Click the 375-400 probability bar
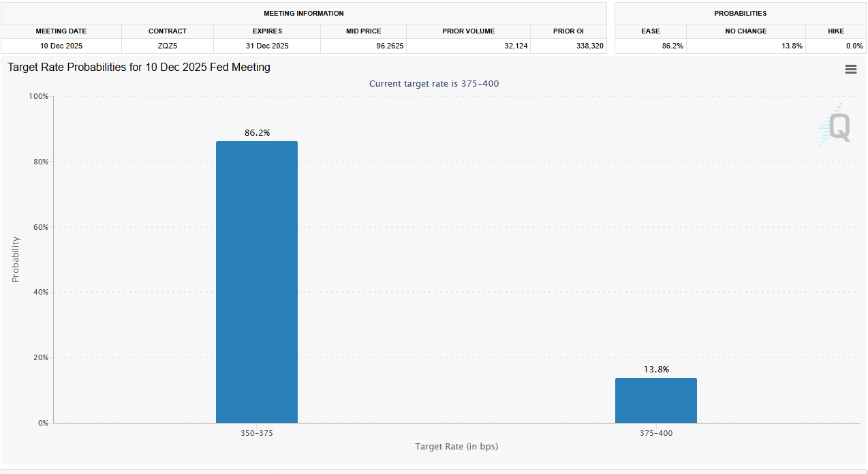Screen dimensions: 868x474 (656, 400)
